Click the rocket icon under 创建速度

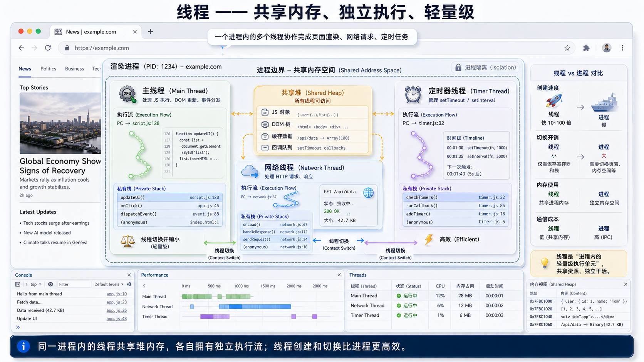point(554,101)
